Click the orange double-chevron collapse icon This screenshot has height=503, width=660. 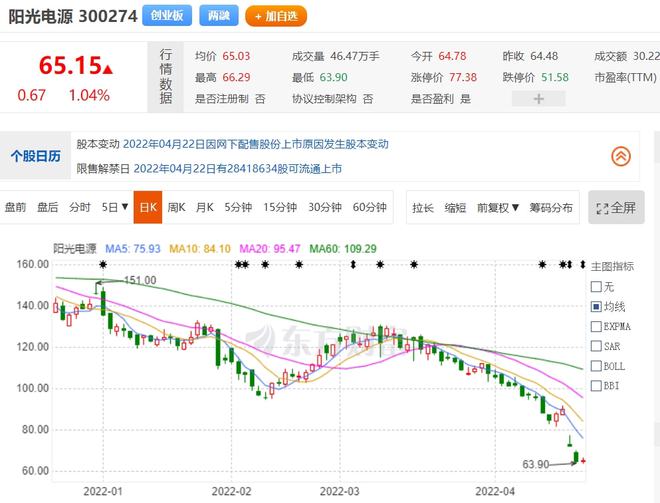621,156
